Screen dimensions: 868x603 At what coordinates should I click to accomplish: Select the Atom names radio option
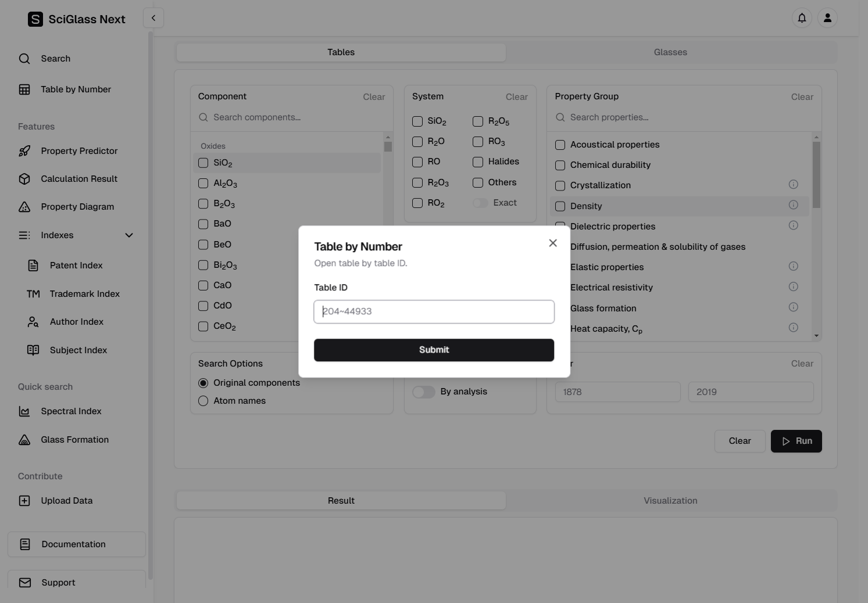(203, 401)
